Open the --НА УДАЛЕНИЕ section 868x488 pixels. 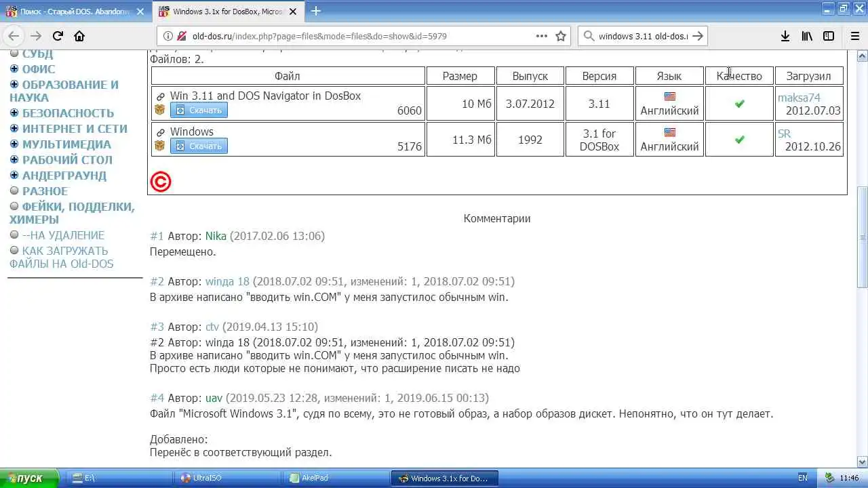(x=63, y=235)
